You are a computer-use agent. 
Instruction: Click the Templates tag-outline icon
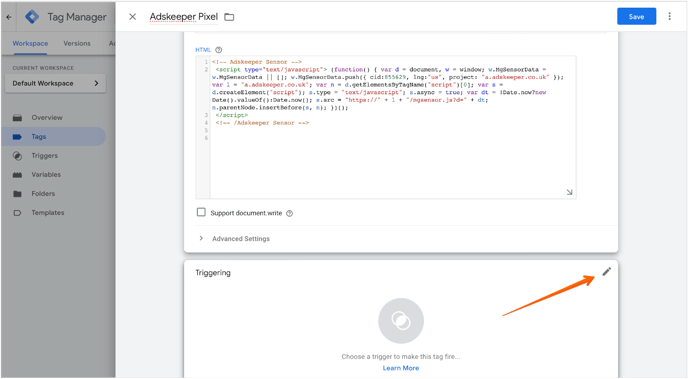click(x=17, y=213)
